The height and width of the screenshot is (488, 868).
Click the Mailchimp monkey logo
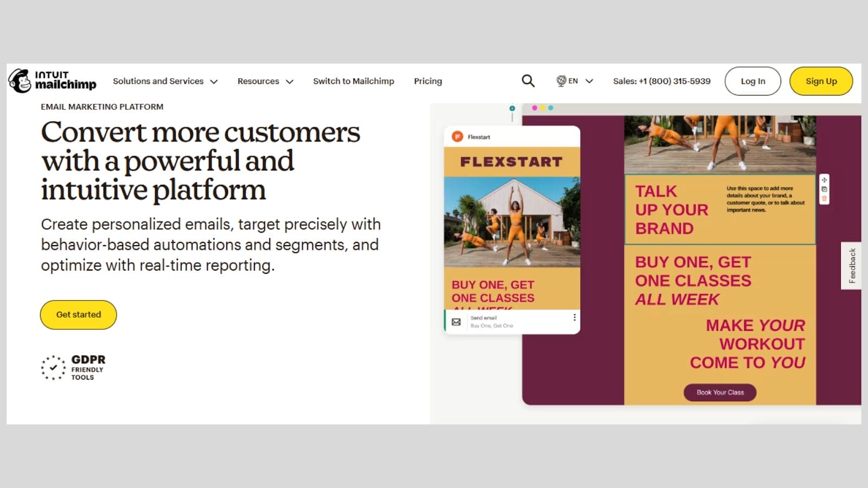pos(20,81)
